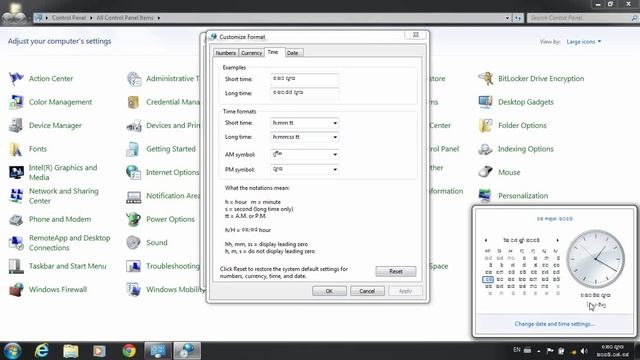Open Color Management icon
The width and height of the screenshot is (640, 360).
(x=16, y=102)
